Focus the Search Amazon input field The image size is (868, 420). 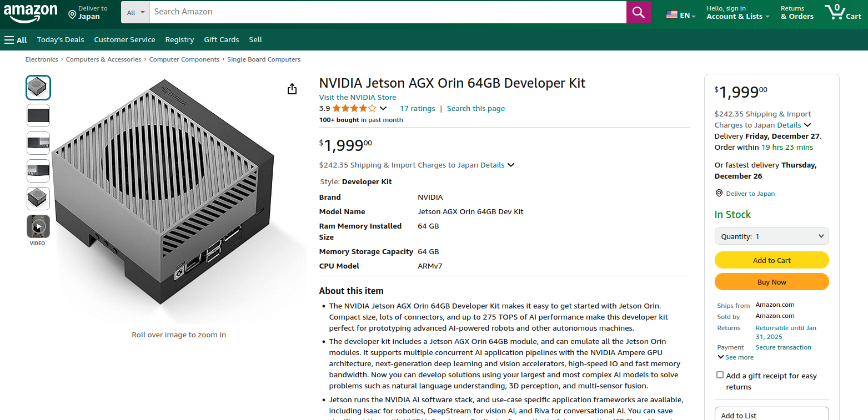point(388,12)
